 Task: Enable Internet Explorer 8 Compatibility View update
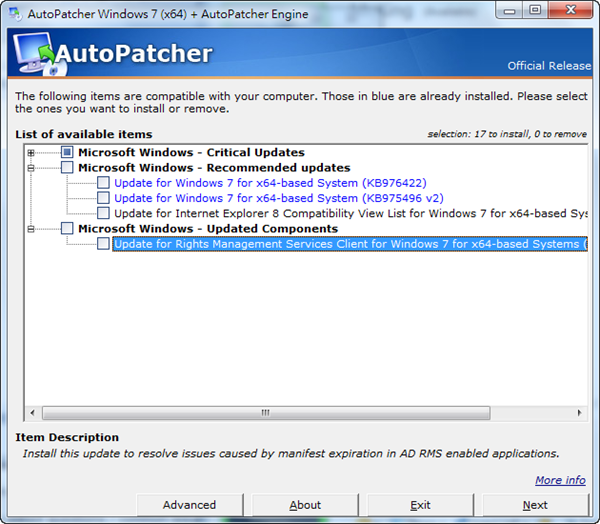(x=103, y=213)
